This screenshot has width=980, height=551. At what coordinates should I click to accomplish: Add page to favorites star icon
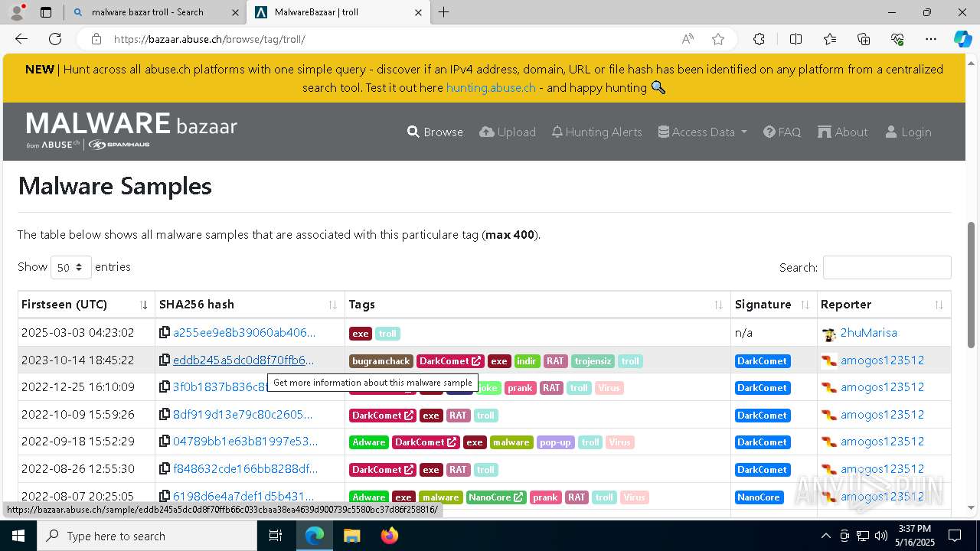(718, 39)
